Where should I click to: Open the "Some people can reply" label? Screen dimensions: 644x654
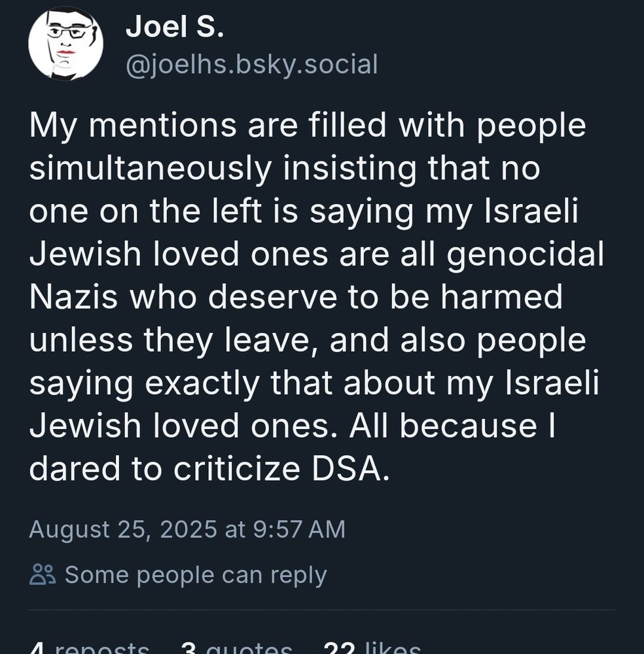(x=195, y=575)
